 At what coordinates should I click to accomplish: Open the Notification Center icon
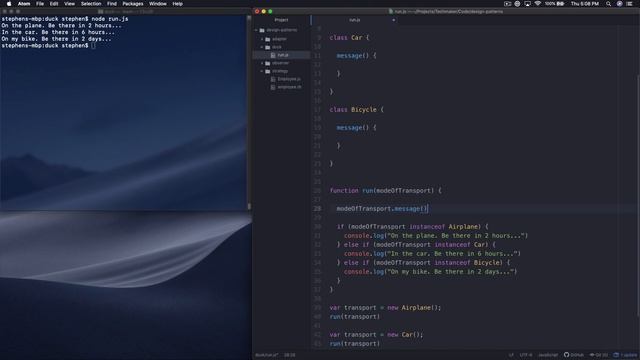[x=629, y=4]
